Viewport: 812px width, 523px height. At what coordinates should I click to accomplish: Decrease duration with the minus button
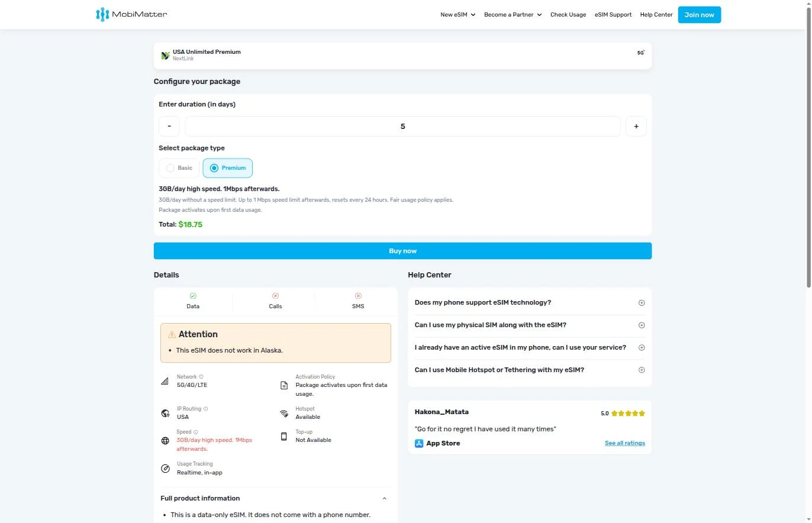(169, 126)
